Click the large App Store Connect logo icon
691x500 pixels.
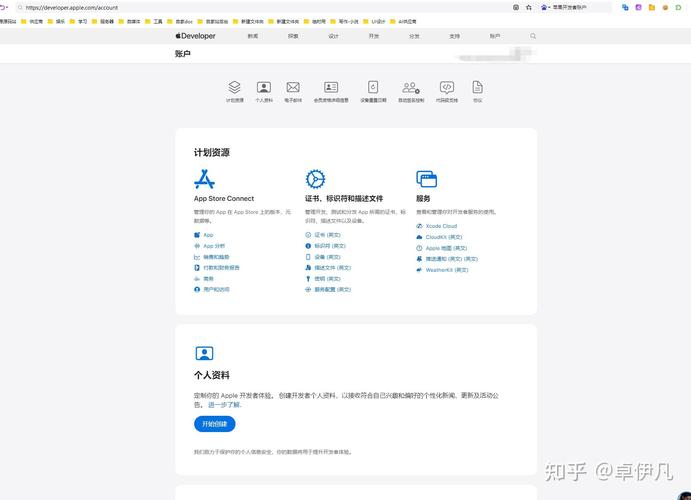coord(204,179)
